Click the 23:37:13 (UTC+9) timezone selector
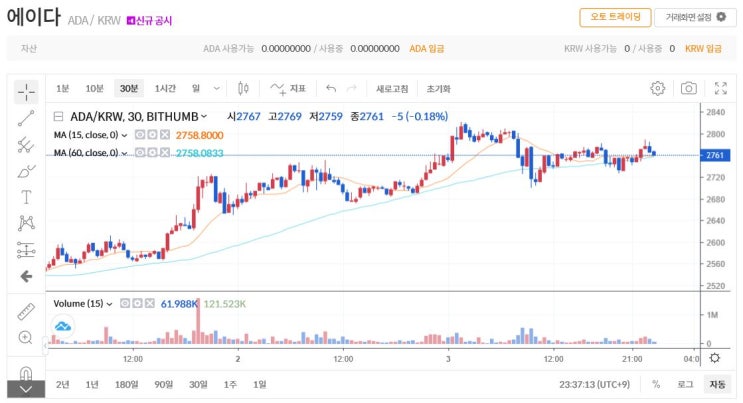The height and width of the screenshot is (403, 743). click(x=594, y=384)
